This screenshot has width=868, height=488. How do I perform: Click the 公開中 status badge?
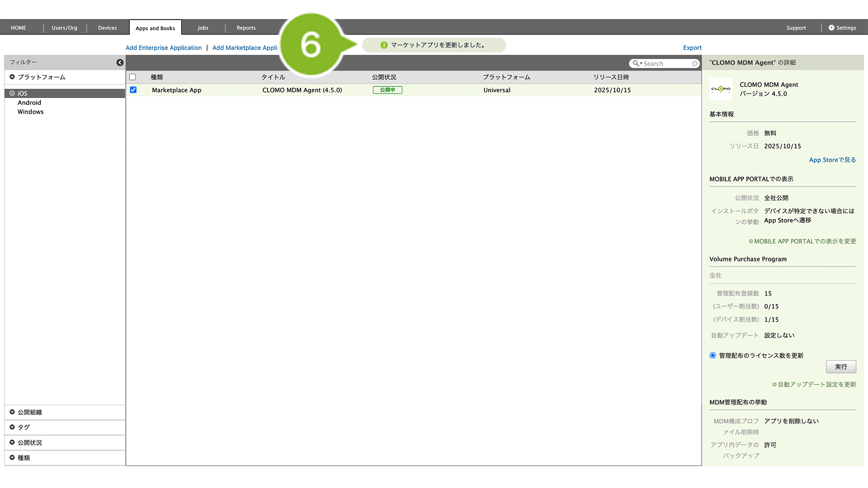coord(387,90)
